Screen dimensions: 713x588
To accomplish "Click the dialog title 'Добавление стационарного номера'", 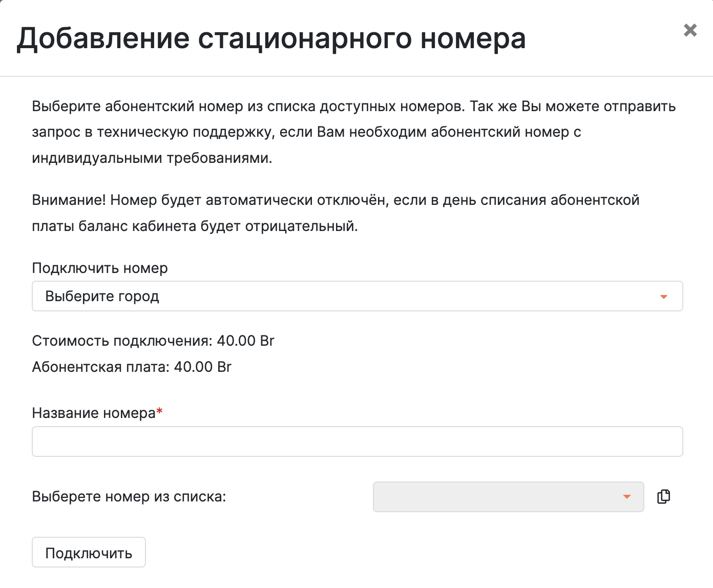I will [x=271, y=38].
